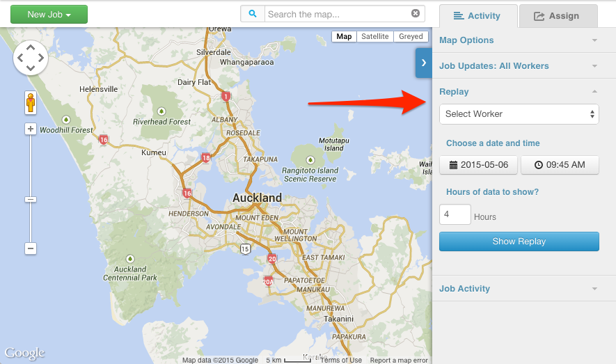The image size is (616, 364).
Task: Click the route 20 highway shield
Action: point(272,259)
